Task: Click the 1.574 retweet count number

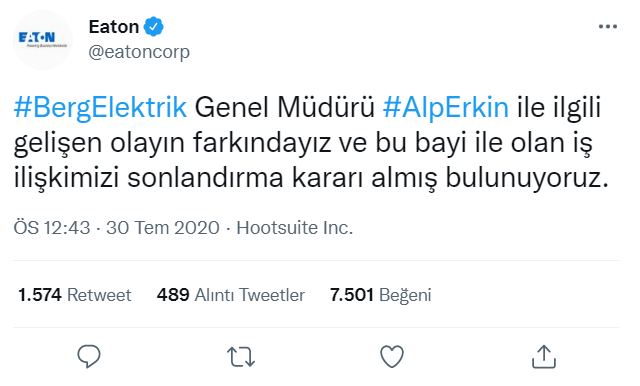Action: (x=40, y=295)
